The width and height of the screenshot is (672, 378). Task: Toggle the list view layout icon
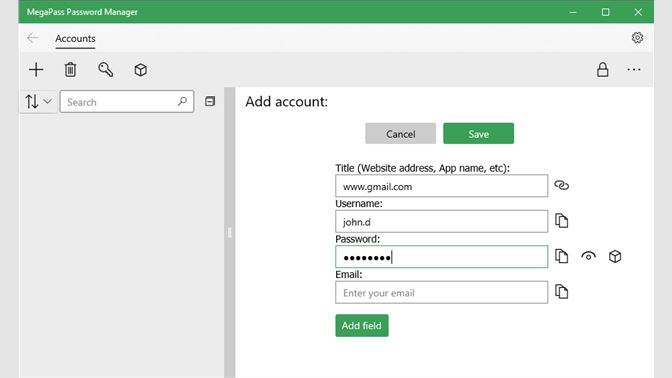[x=210, y=101]
